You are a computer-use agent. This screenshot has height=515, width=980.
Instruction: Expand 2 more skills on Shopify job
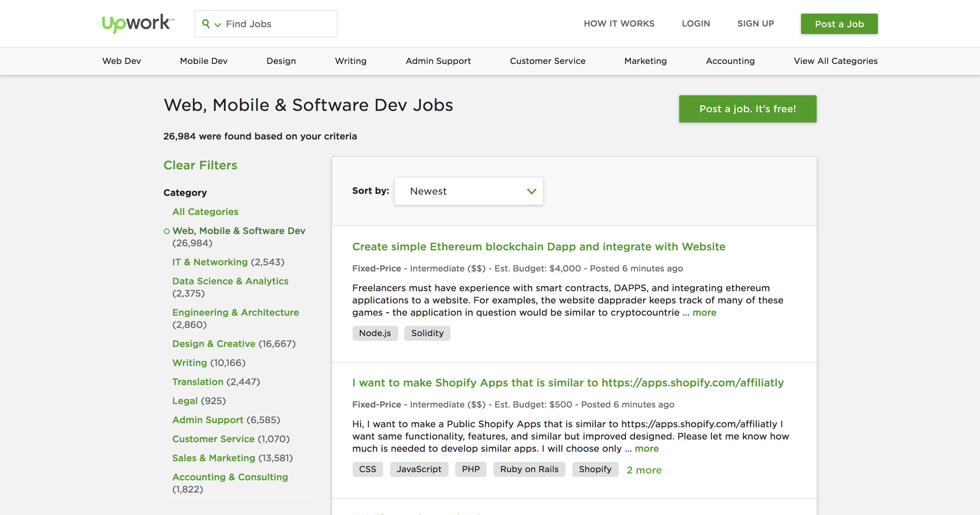coord(644,470)
